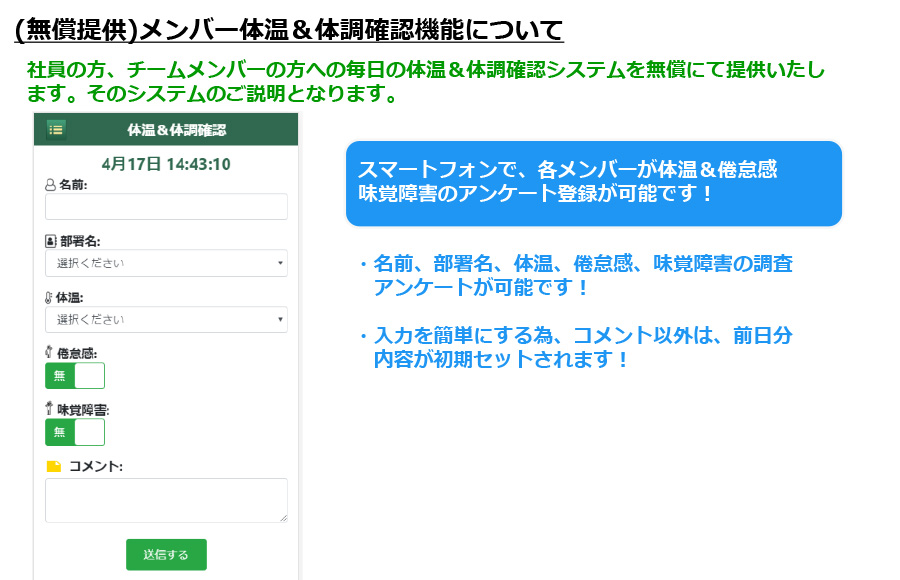This screenshot has width=900, height=580.
Task: Click the コメント box resize handle
Action: coord(283,518)
